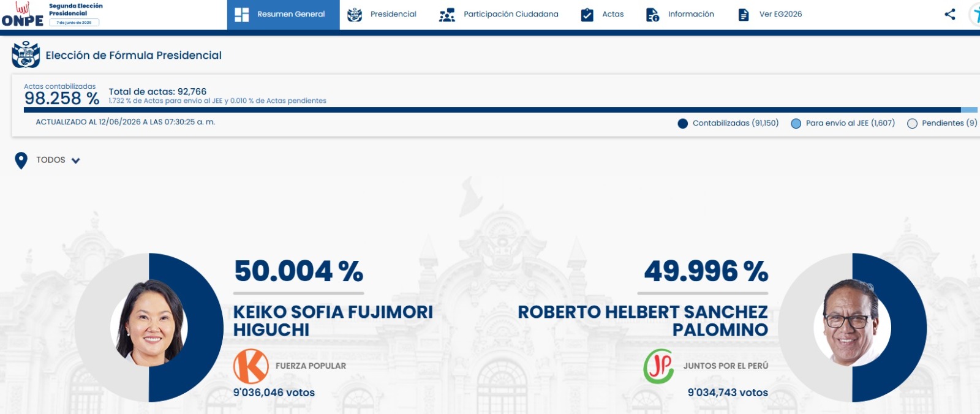Click Keiko Fujimori's candidate photo
Screen dimensions: 980x414
[x=149, y=325]
